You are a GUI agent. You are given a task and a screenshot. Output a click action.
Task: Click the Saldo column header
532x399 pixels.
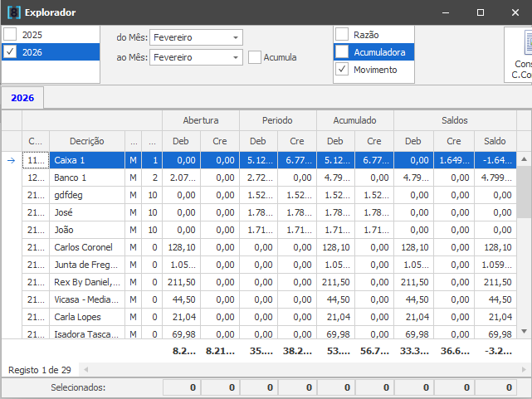[x=495, y=141]
